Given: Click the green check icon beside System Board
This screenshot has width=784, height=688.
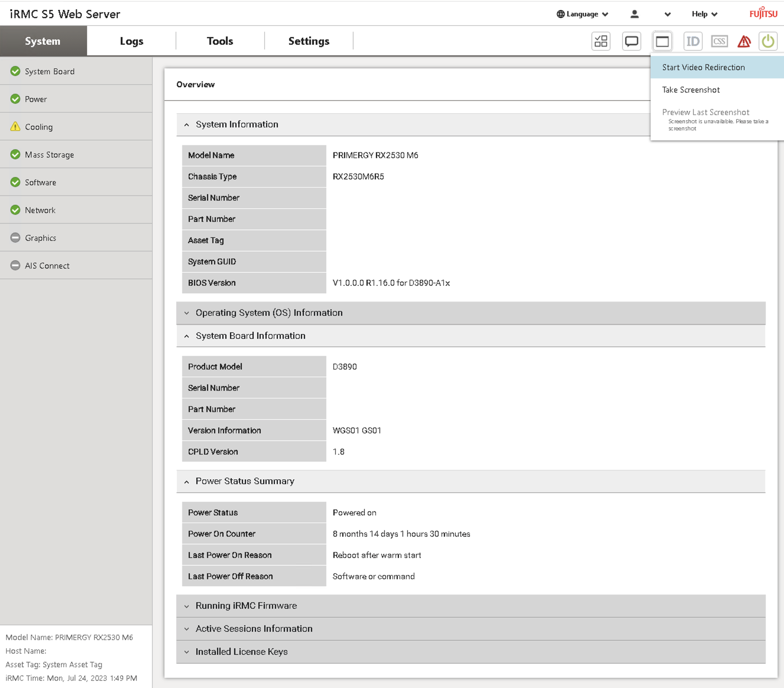Looking at the screenshot, I should [x=15, y=71].
